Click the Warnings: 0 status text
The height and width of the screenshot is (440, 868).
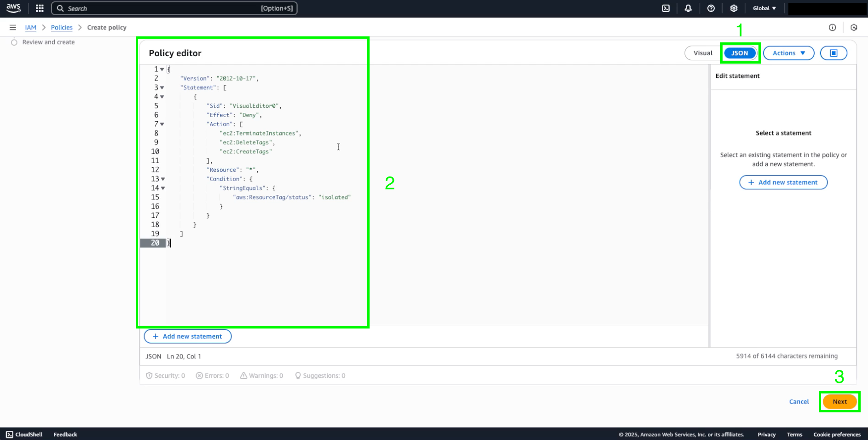click(266, 375)
